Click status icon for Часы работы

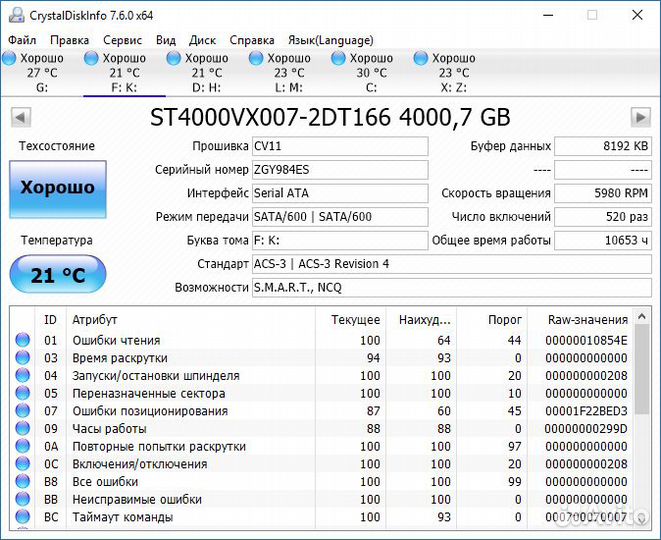point(23,428)
